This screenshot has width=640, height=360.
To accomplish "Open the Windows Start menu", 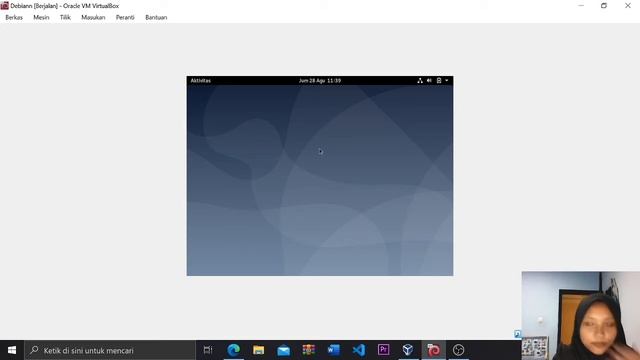I will click(12, 350).
